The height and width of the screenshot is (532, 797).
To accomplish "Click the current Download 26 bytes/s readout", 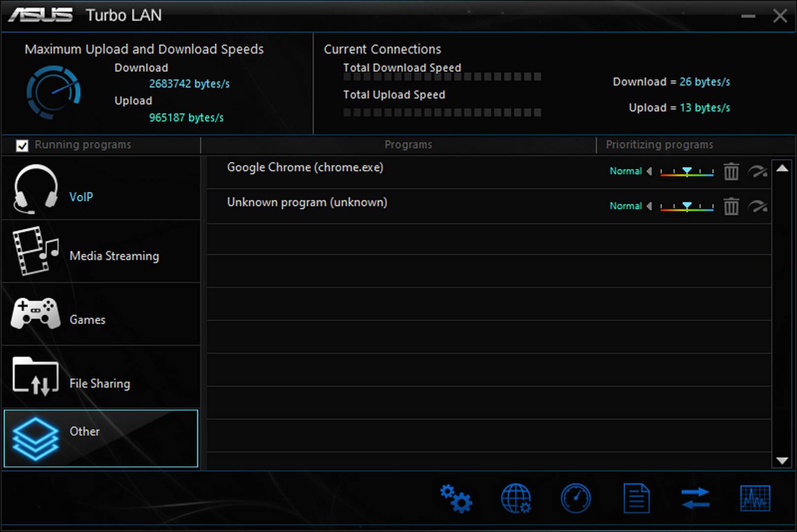I will click(671, 82).
